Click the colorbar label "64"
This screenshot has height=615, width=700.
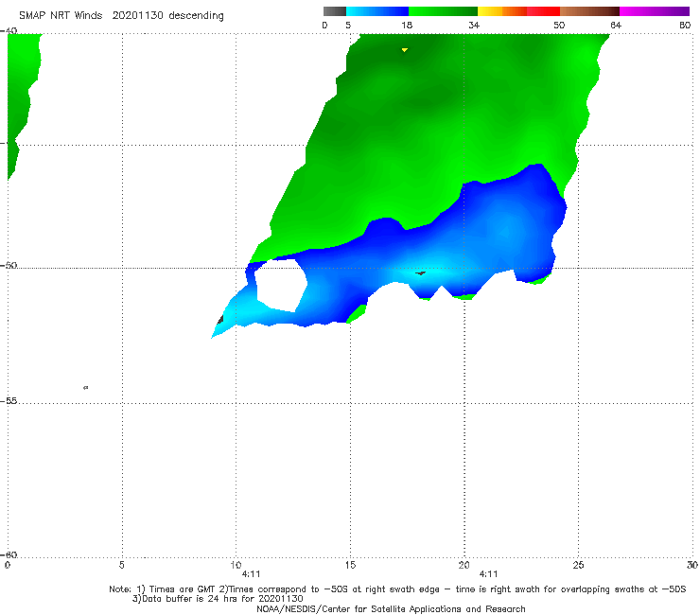(x=616, y=25)
